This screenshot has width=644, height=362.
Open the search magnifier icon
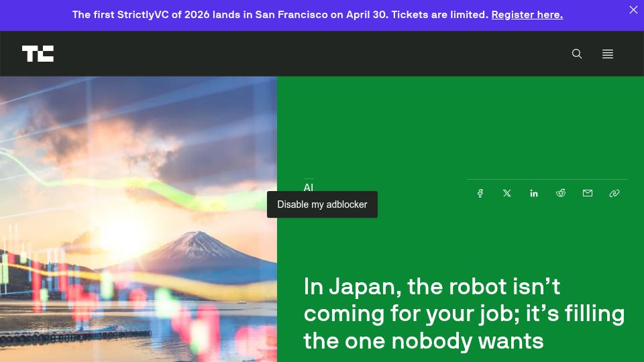[577, 54]
